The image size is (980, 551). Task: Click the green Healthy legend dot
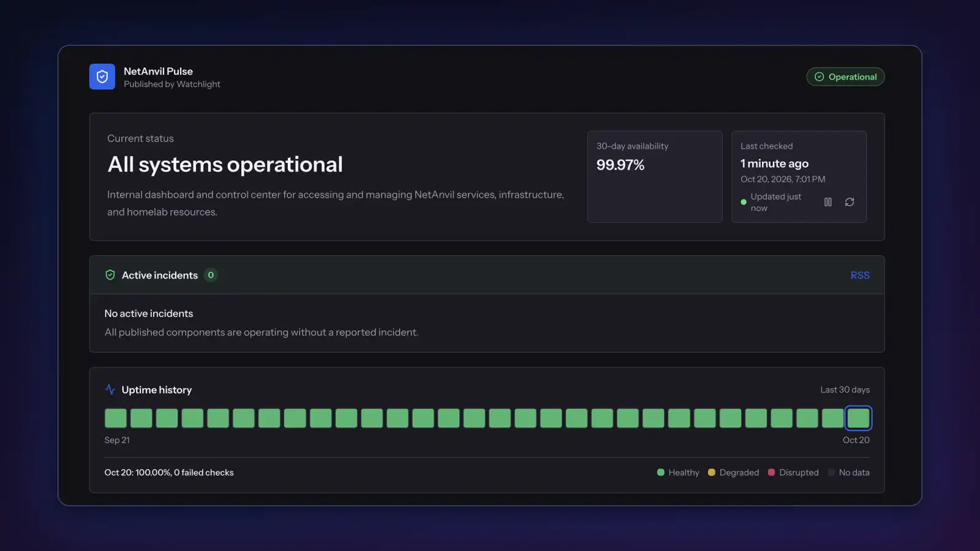[660, 472]
